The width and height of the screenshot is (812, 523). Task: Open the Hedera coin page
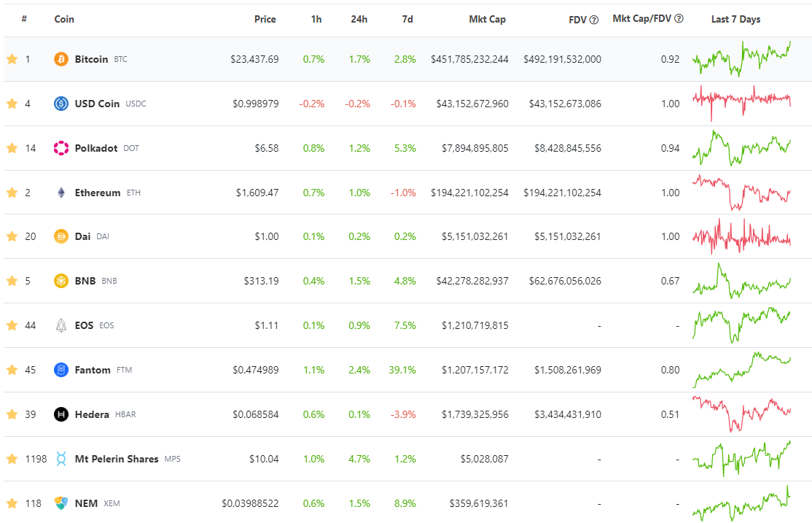click(92, 414)
